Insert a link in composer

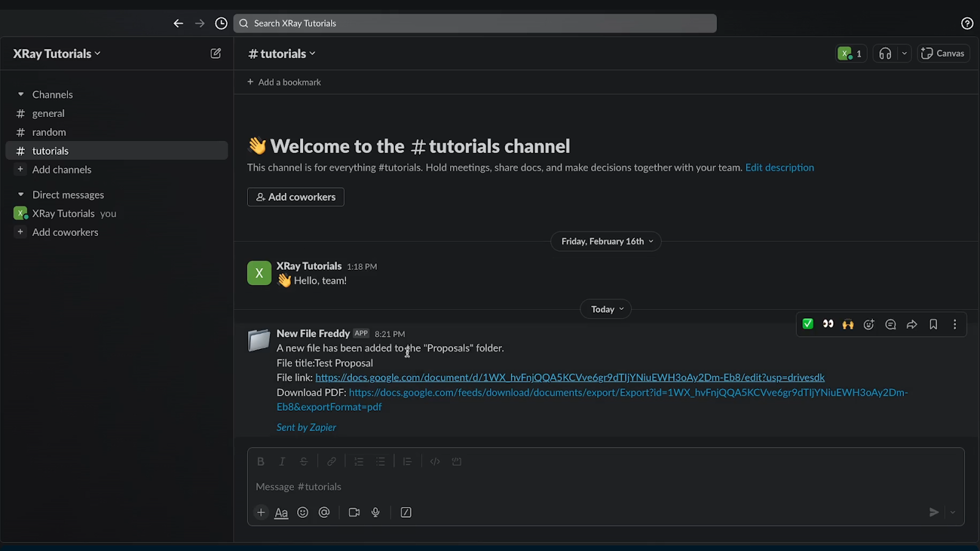pos(331,462)
